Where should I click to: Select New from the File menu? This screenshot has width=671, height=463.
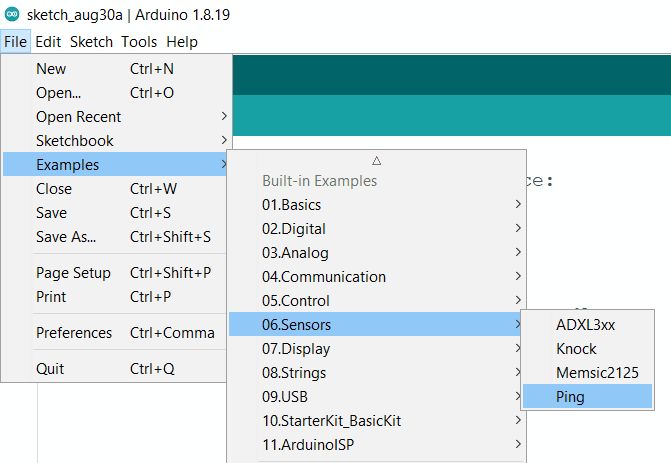[x=51, y=69]
